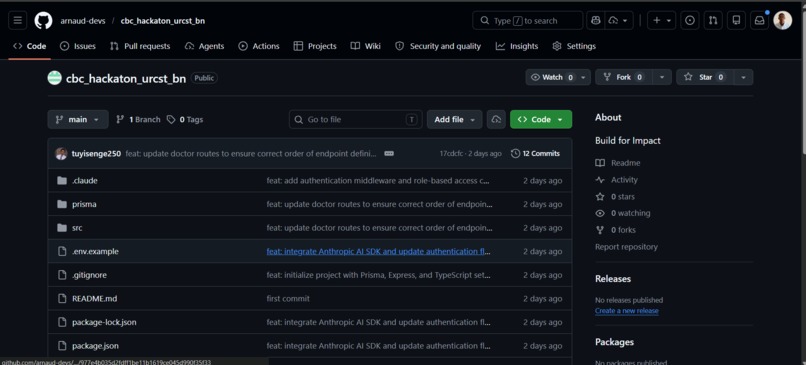Open the src folder
Image resolution: width=806 pixels, height=365 pixels.
click(x=77, y=228)
